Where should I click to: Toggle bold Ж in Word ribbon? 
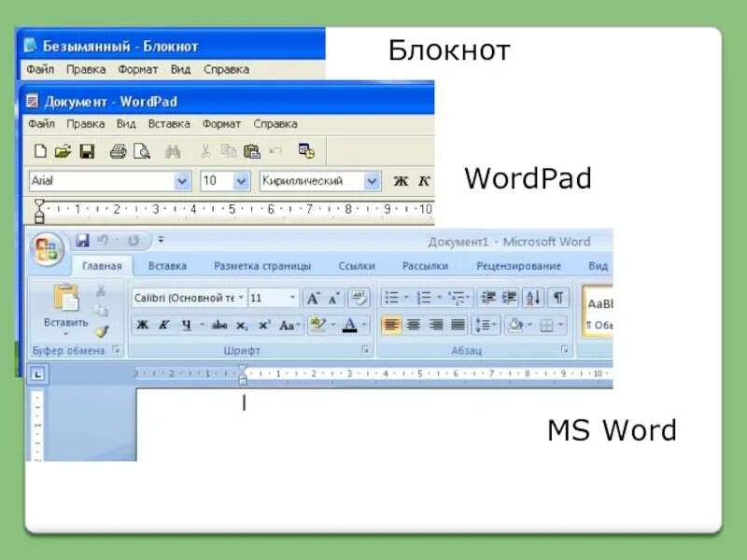click(142, 325)
